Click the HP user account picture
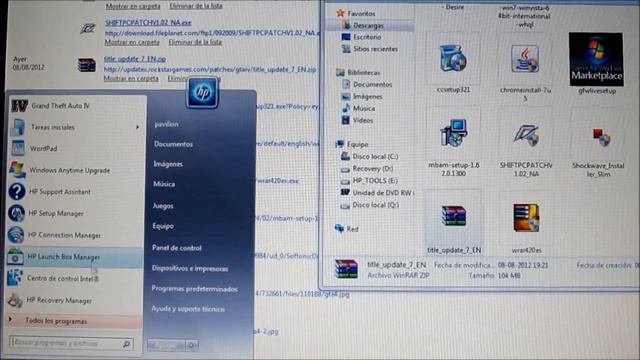Viewport: 640px width, 360px height. 202,93
